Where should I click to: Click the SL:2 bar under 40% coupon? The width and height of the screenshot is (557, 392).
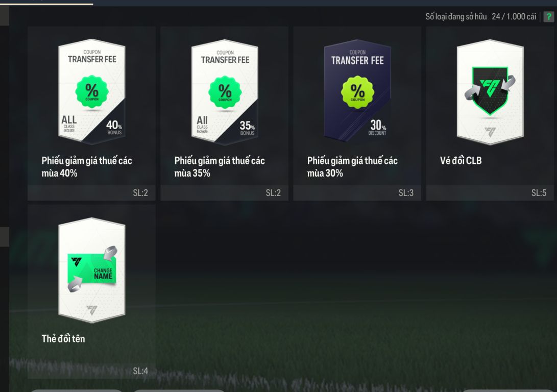coord(92,193)
